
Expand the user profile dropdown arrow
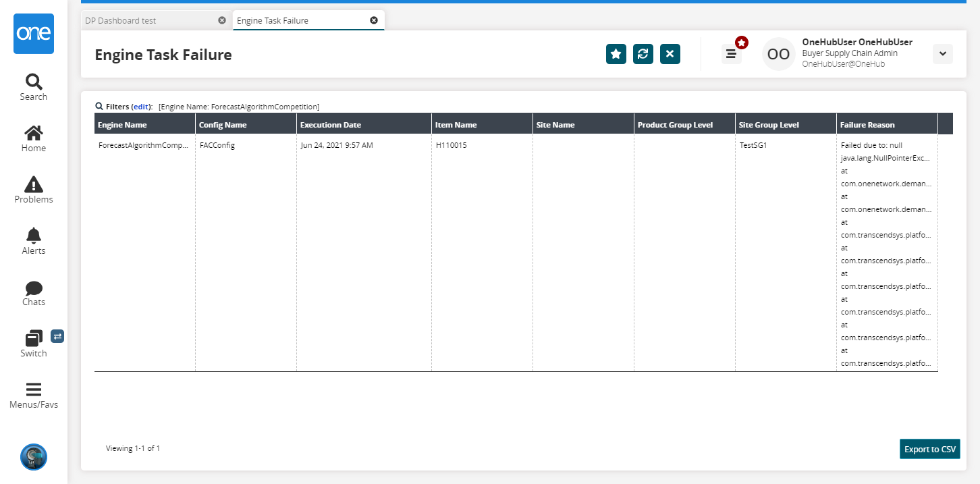coord(942,54)
